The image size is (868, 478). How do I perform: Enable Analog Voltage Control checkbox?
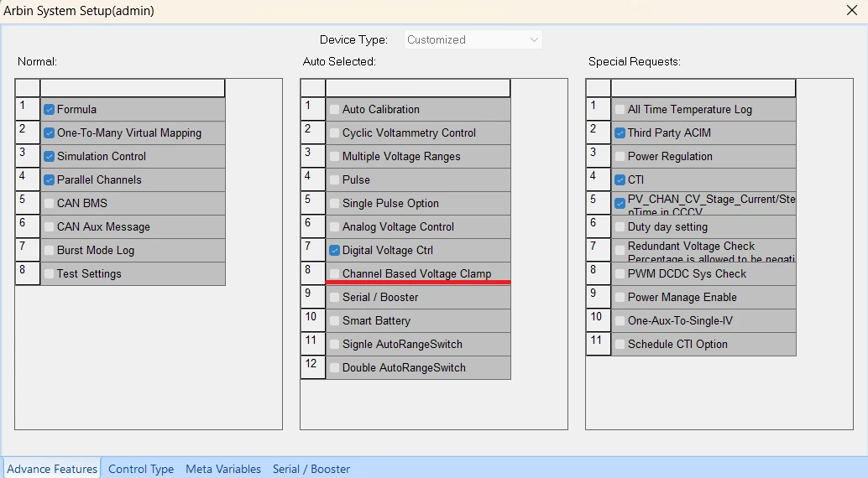click(x=334, y=226)
